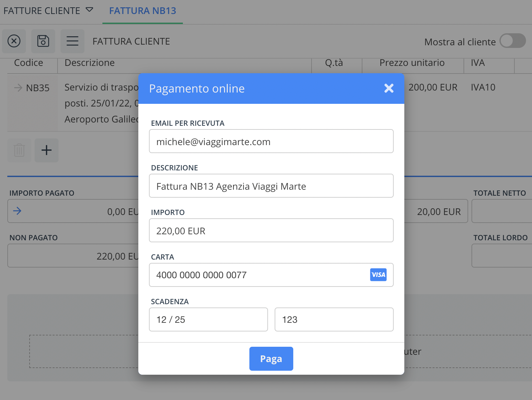Toggle the Mostra al cliente switch
Screen dimensions: 532x400
point(513,41)
